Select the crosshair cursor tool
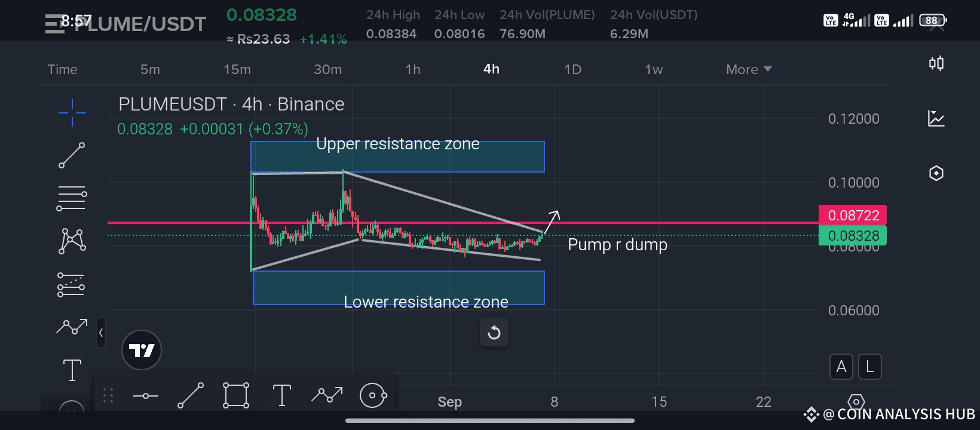Image resolution: width=980 pixels, height=430 pixels. tap(72, 113)
